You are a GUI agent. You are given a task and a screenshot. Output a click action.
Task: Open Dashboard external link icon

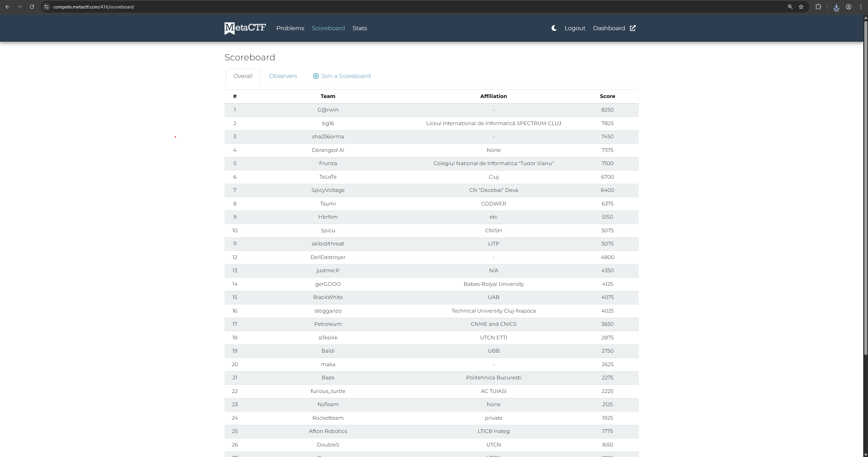633,28
